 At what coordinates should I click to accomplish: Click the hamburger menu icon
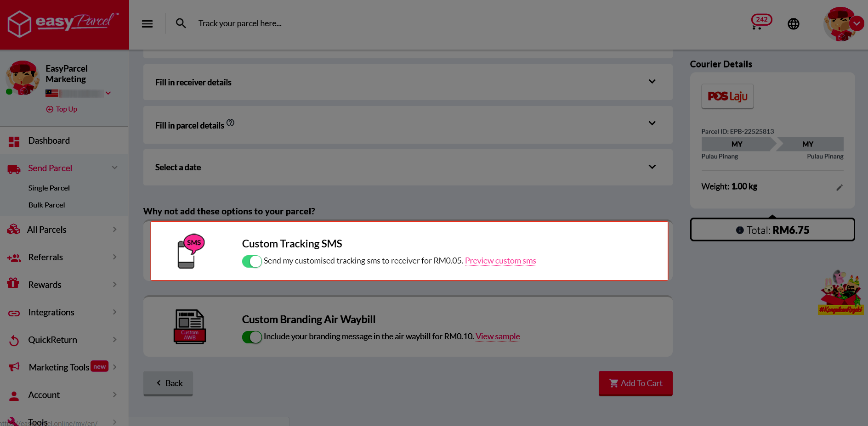tap(147, 24)
